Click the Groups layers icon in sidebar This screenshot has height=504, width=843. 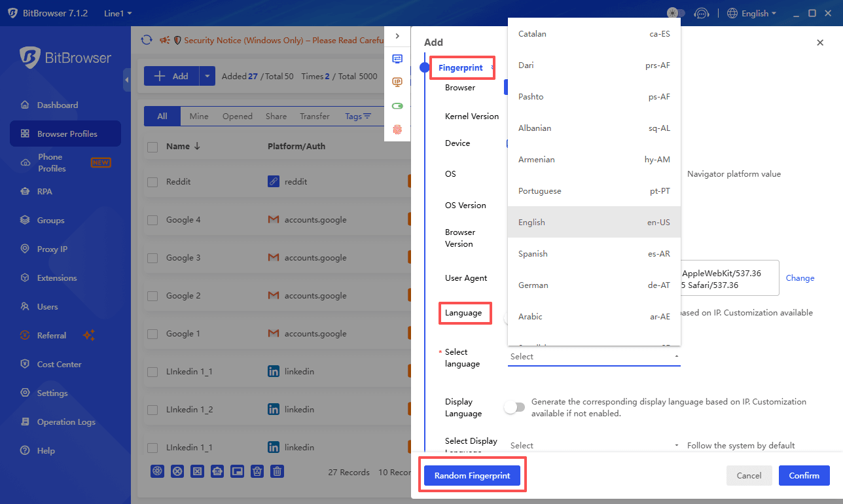[x=25, y=221]
